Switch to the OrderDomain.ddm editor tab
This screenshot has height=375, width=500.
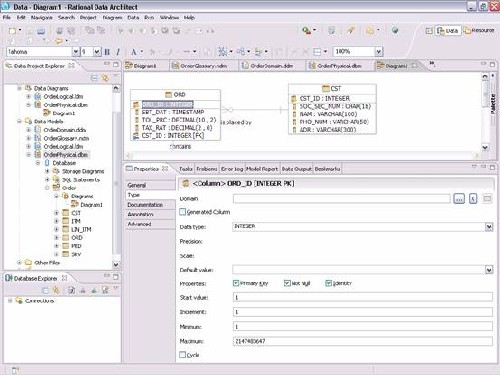click(x=271, y=66)
